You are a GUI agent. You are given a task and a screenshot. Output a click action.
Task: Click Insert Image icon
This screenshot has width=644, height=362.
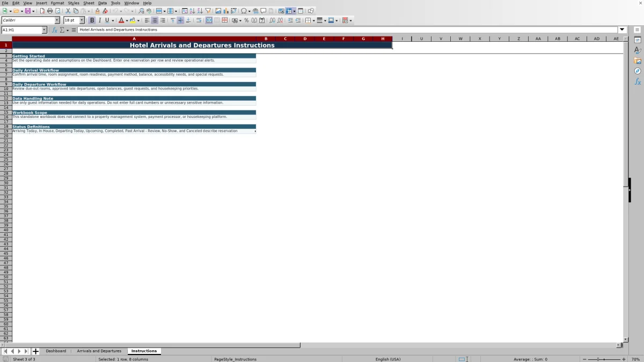pos(218,11)
